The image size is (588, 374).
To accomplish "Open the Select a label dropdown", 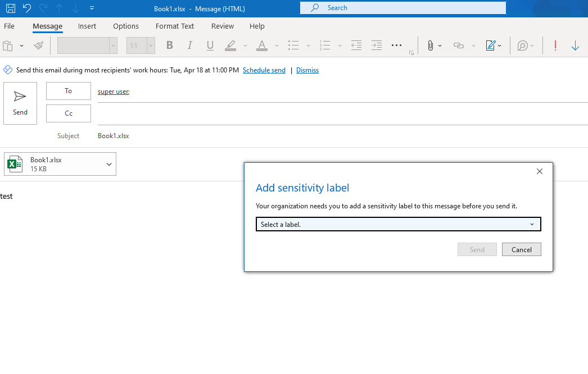I will coord(398,224).
